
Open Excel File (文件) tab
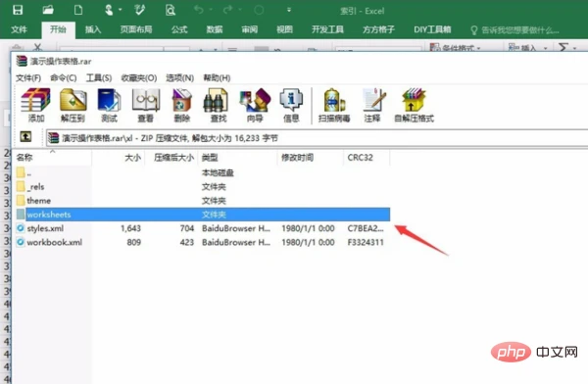pos(20,29)
